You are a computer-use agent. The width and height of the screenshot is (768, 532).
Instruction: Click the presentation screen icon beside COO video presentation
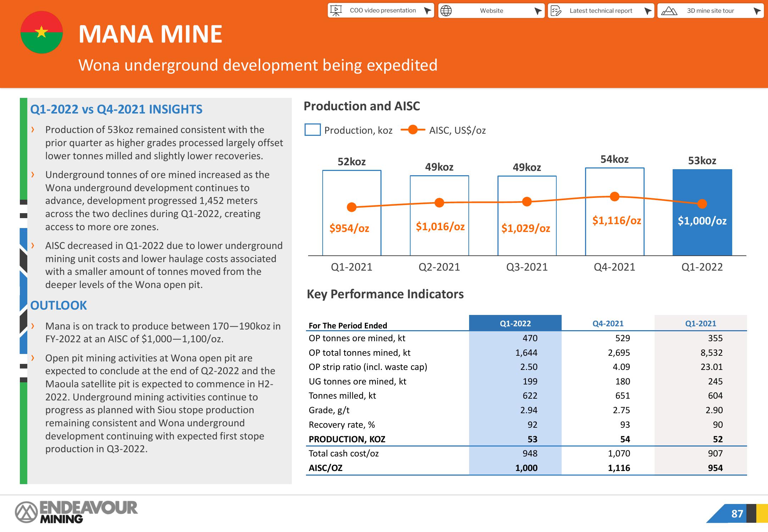coord(336,10)
